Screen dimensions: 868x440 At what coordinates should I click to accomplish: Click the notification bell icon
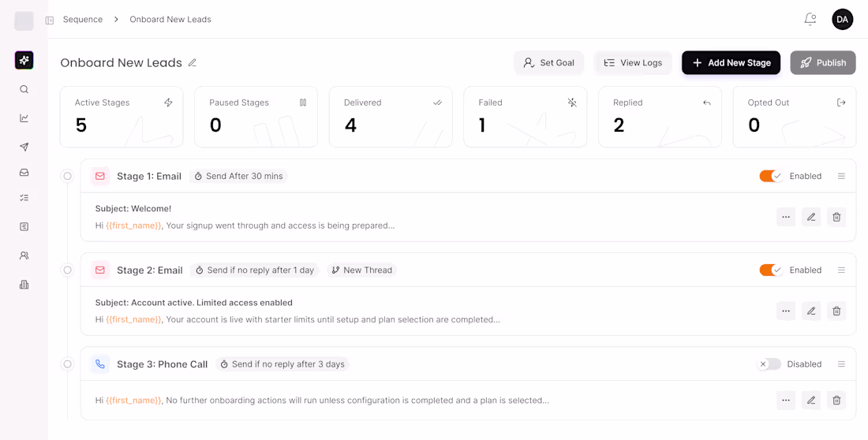click(x=810, y=19)
